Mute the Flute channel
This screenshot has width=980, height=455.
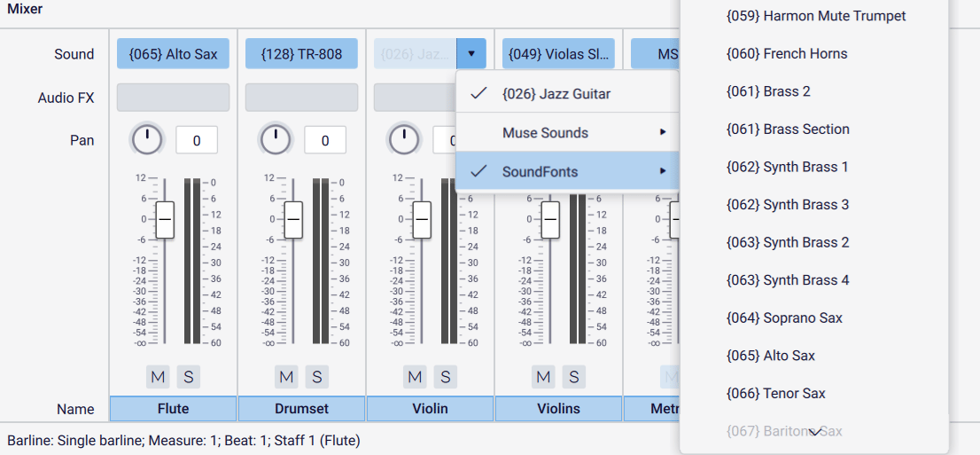pos(158,377)
